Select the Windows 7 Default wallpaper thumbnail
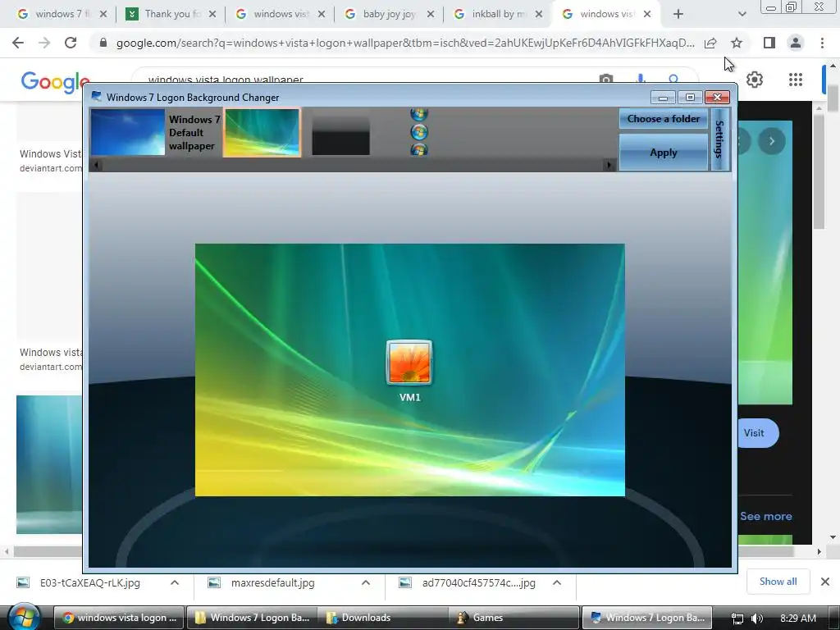 pyautogui.click(x=127, y=132)
